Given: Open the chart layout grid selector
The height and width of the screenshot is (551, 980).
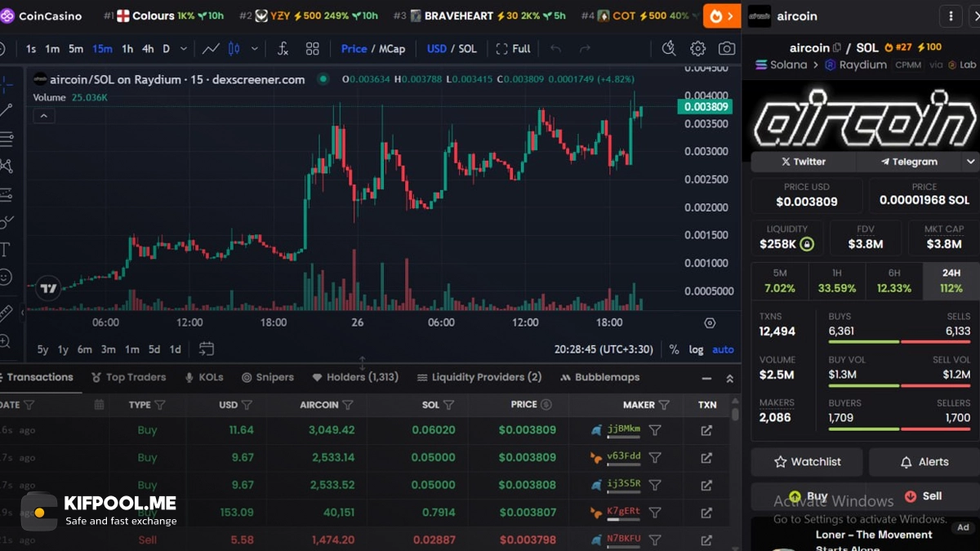Looking at the screenshot, I should [312, 49].
